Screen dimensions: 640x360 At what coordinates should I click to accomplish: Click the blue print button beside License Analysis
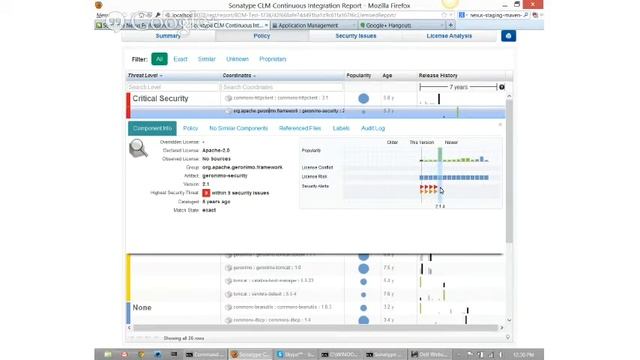click(x=508, y=36)
